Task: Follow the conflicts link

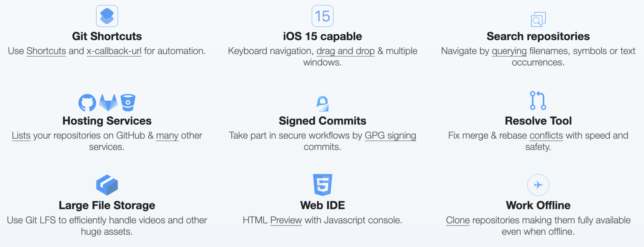Action: 546,135
